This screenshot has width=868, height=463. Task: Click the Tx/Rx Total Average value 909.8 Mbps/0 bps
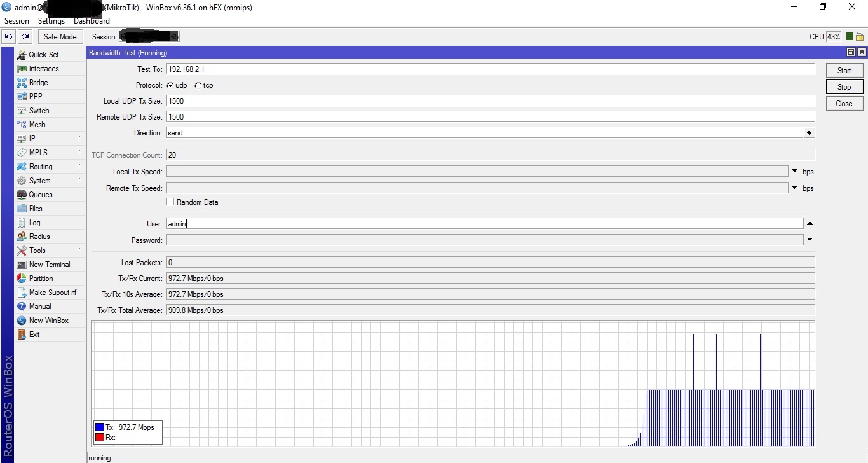tap(196, 310)
